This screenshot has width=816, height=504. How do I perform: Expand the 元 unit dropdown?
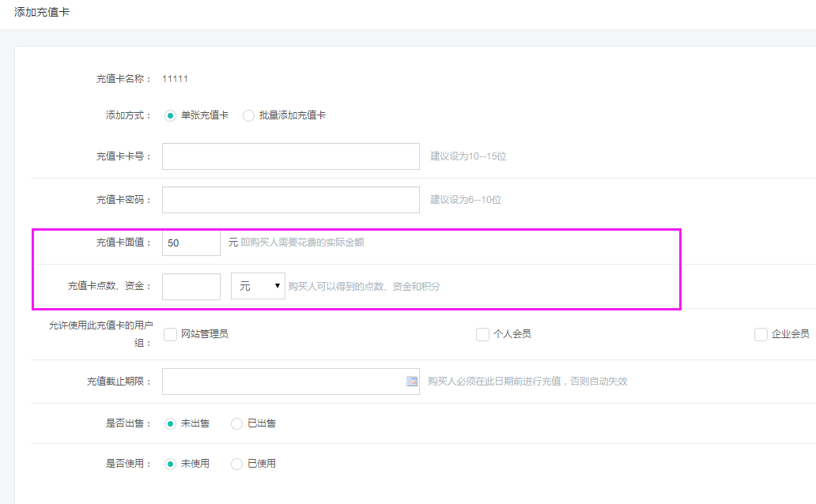click(x=258, y=286)
